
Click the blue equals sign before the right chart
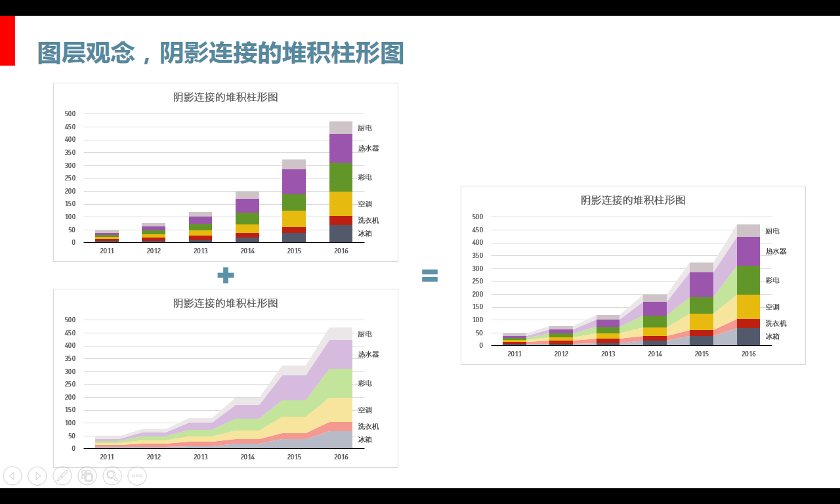[430, 276]
